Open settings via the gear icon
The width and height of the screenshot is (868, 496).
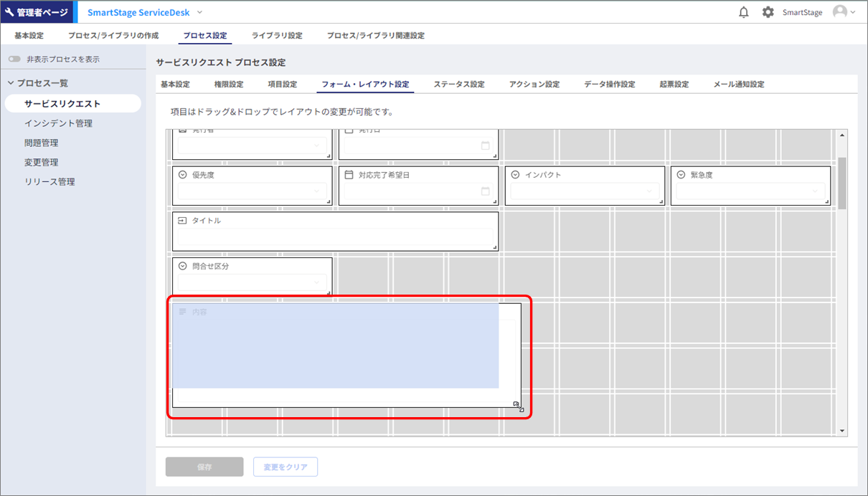[x=768, y=12]
